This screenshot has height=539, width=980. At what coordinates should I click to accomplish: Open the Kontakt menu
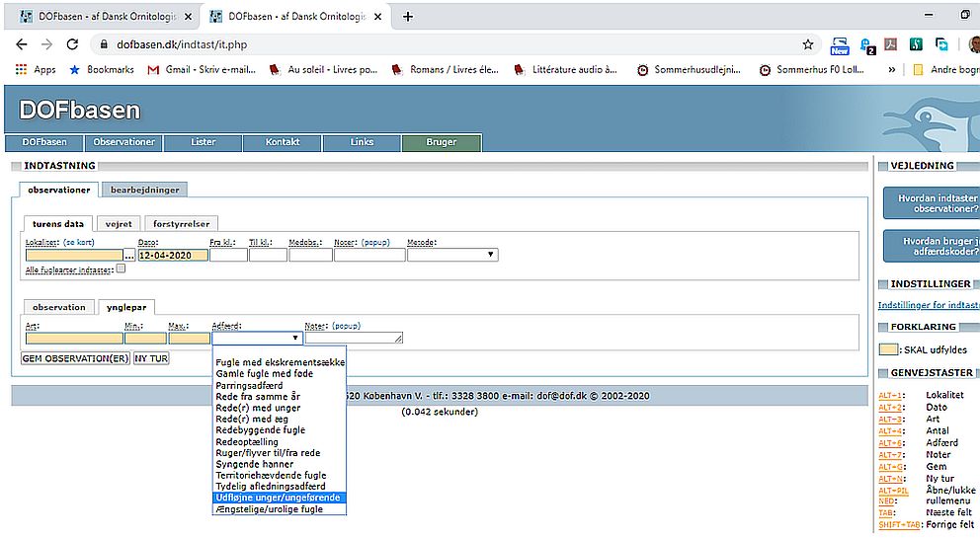pyautogui.click(x=283, y=142)
